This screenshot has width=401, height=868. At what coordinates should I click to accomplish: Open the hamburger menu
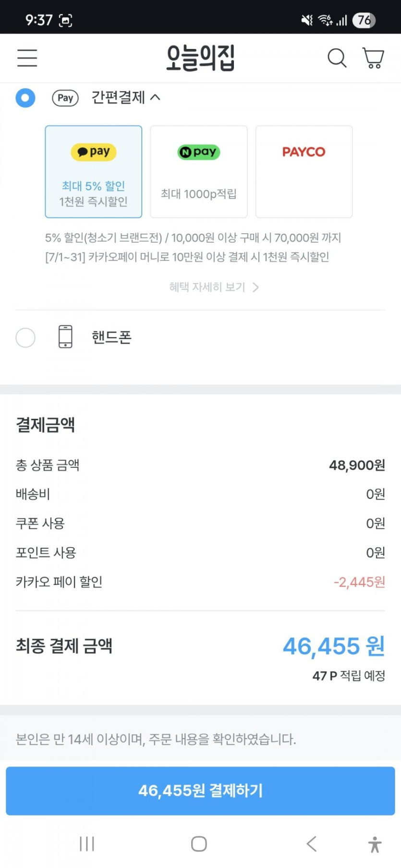click(x=27, y=58)
